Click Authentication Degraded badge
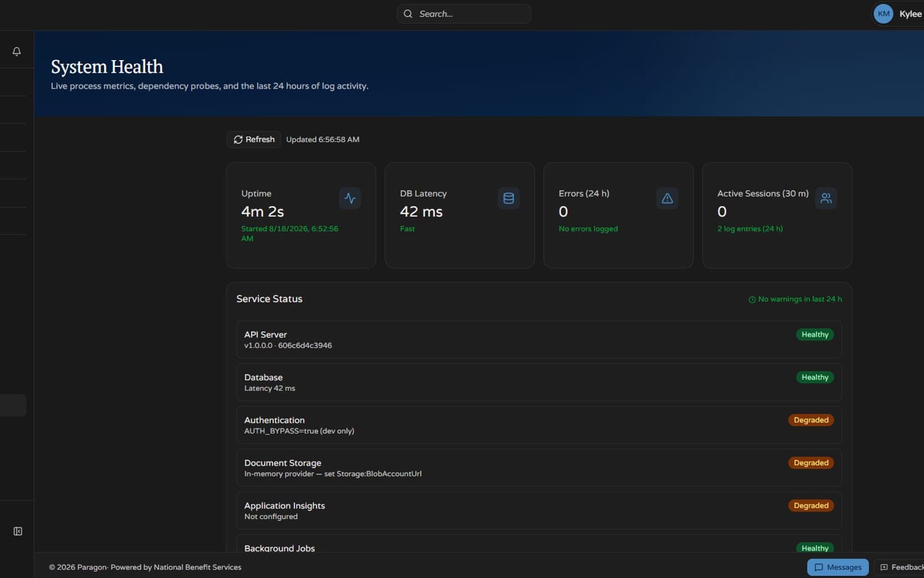 pyautogui.click(x=811, y=420)
